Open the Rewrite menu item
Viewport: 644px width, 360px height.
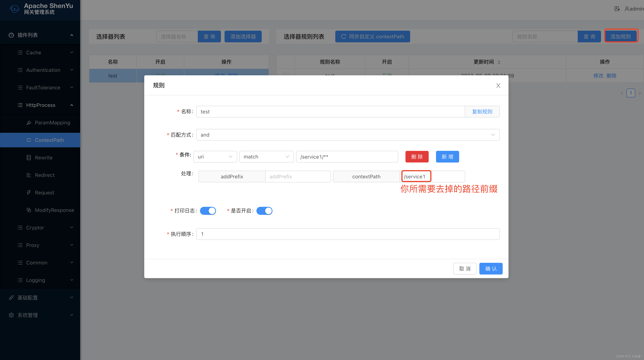(40, 158)
